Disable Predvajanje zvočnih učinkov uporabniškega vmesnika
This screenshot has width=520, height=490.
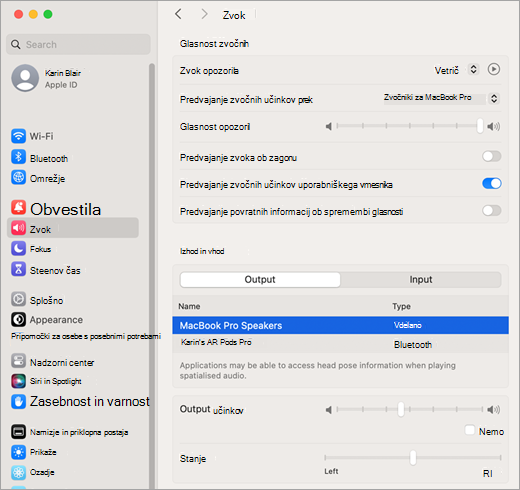pyautogui.click(x=492, y=183)
